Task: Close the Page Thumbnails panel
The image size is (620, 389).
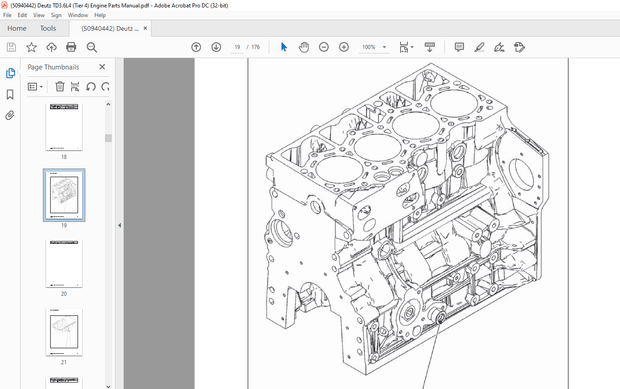Action: click(102, 67)
